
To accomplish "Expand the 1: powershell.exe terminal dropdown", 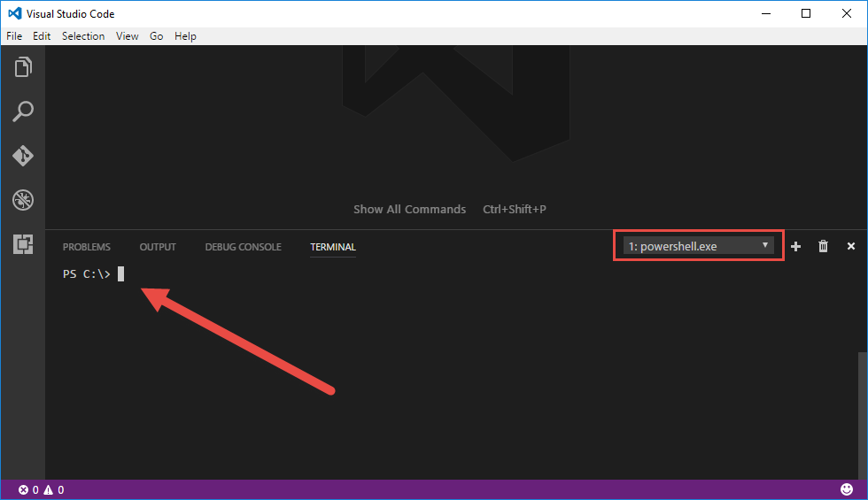I will click(x=699, y=246).
